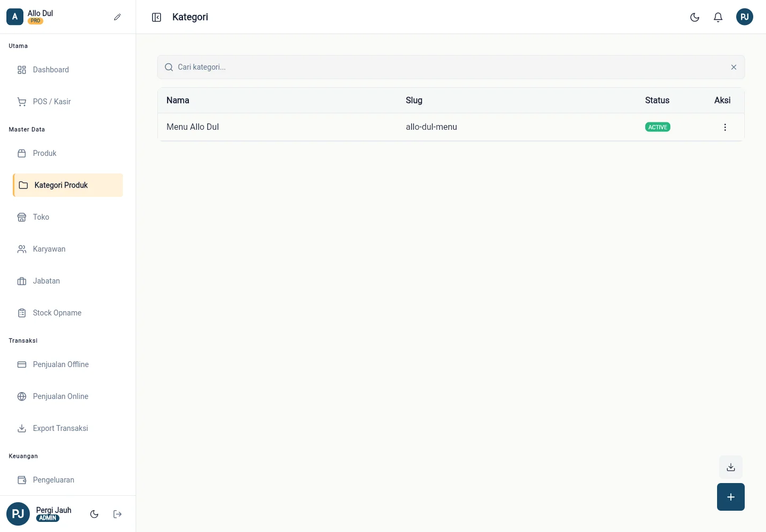Click the Pengeluaran wallet icon
Viewport: 766px width, 532px height.
pyautogui.click(x=22, y=480)
